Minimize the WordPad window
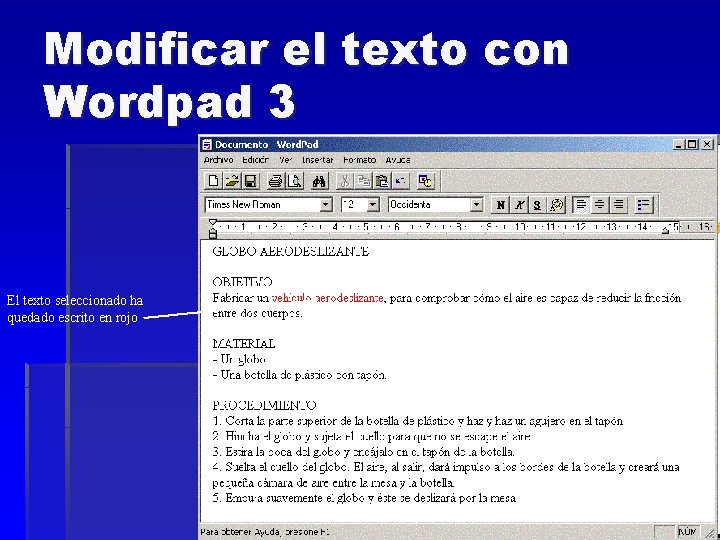The height and width of the screenshot is (540, 720). (x=678, y=145)
